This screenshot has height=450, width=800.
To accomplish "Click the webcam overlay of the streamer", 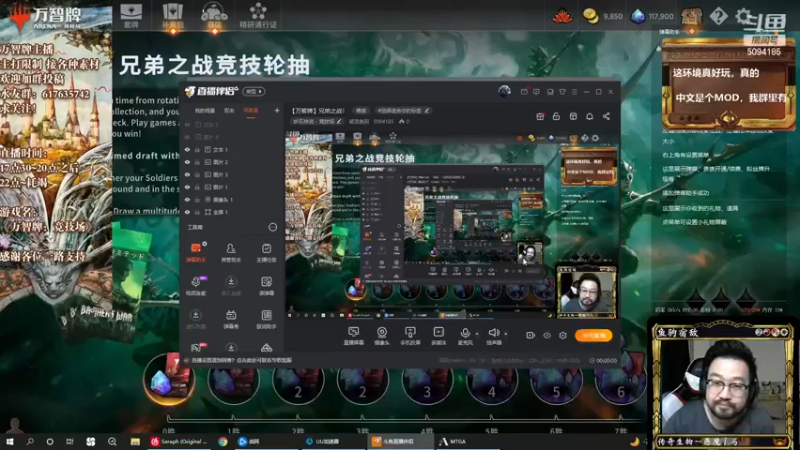I will [722, 386].
